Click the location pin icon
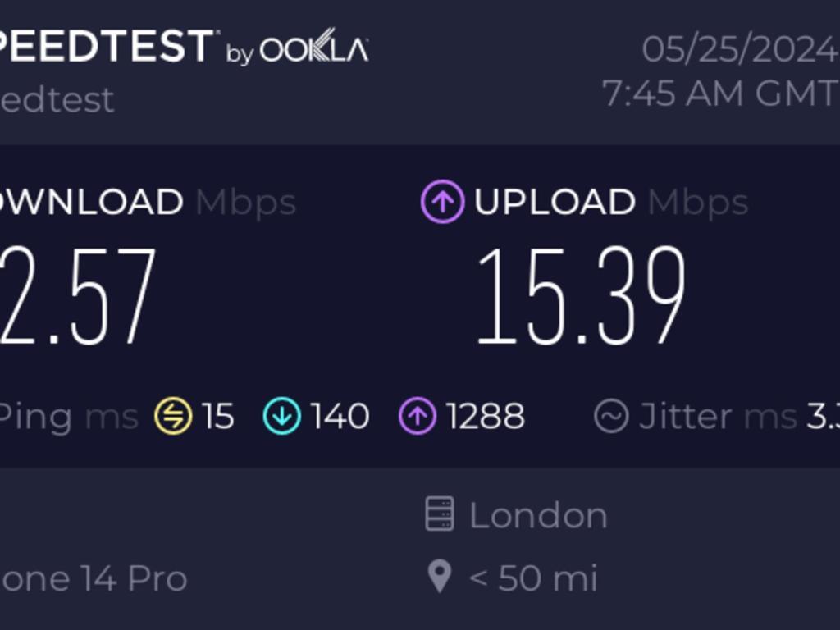 (440, 577)
